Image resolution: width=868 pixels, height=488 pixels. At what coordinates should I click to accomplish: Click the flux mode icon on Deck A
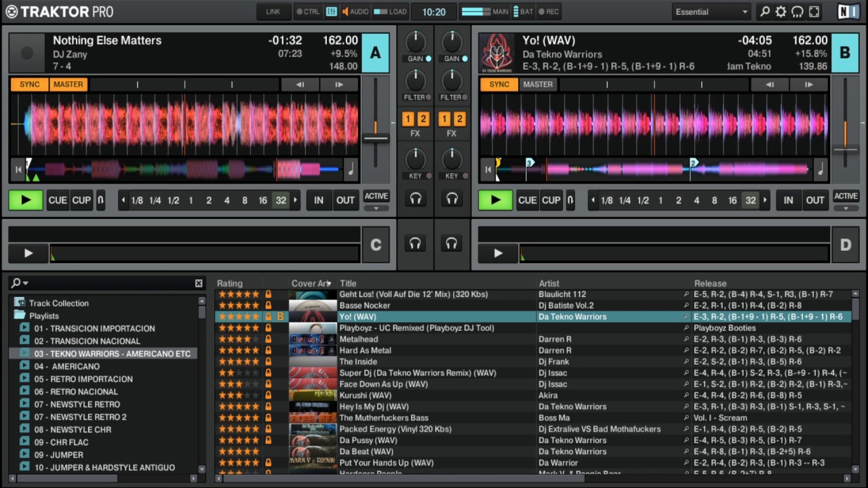point(100,200)
